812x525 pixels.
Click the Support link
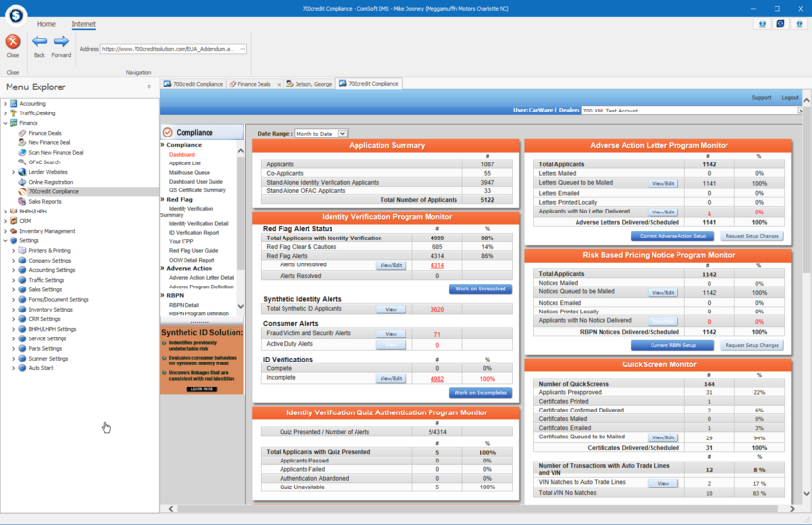click(x=761, y=97)
